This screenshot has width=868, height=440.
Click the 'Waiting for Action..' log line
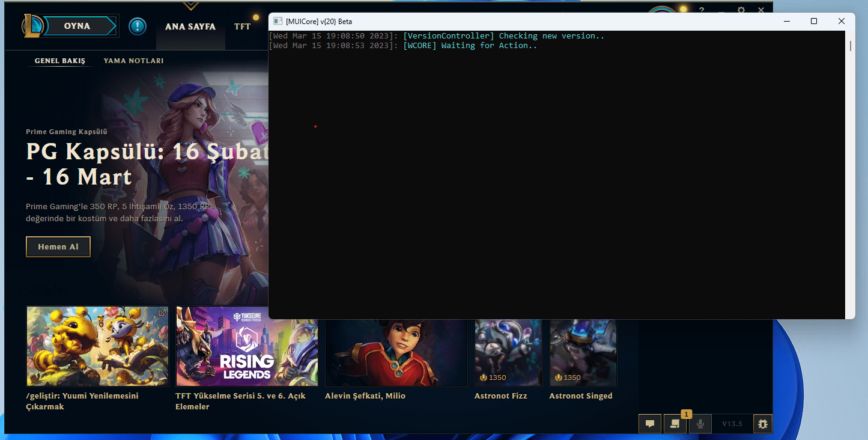click(x=490, y=46)
